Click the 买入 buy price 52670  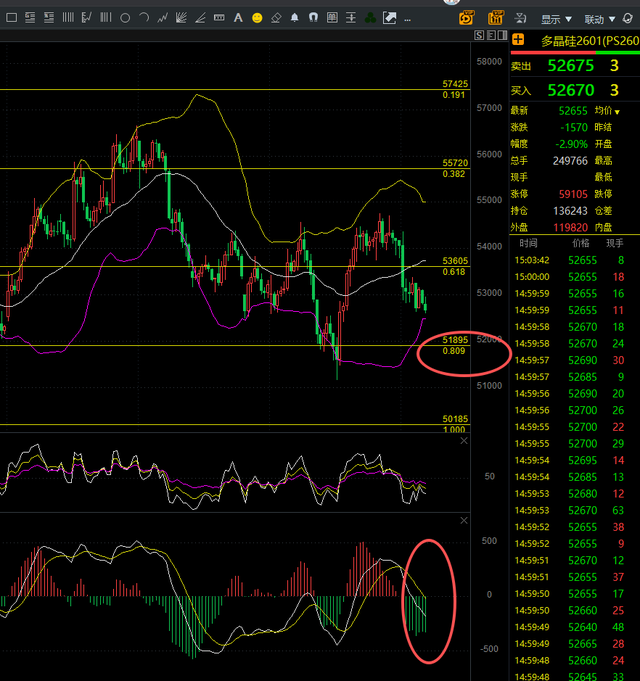(x=571, y=90)
